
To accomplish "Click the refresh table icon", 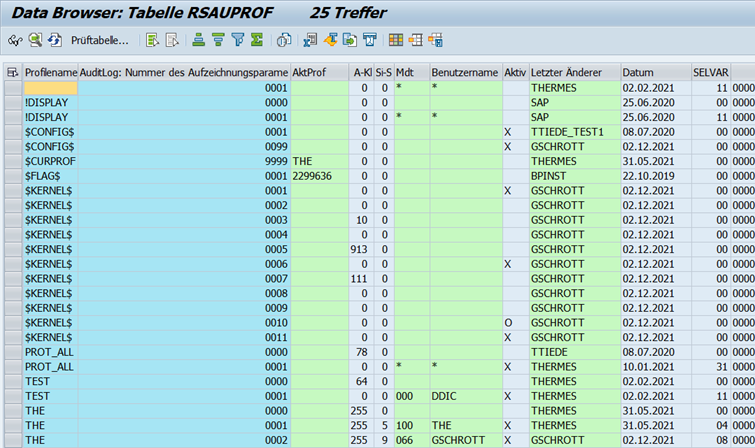I will click(54, 41).
